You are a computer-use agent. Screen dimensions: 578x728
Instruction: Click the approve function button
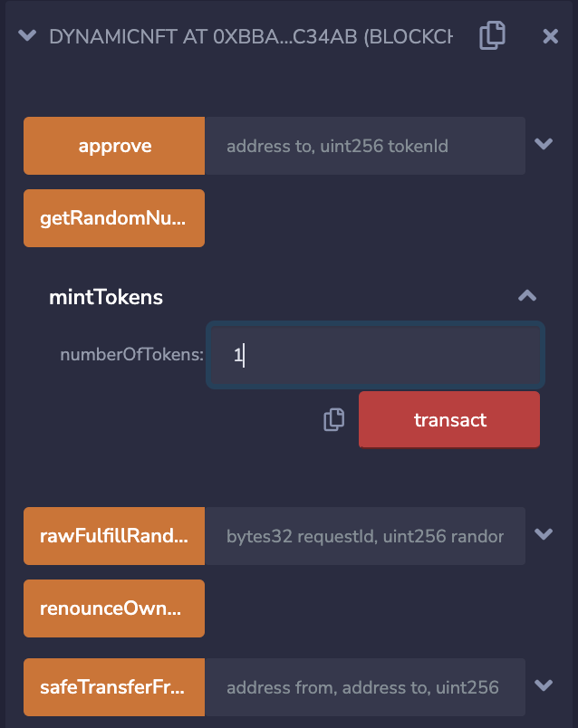point(114,146)
